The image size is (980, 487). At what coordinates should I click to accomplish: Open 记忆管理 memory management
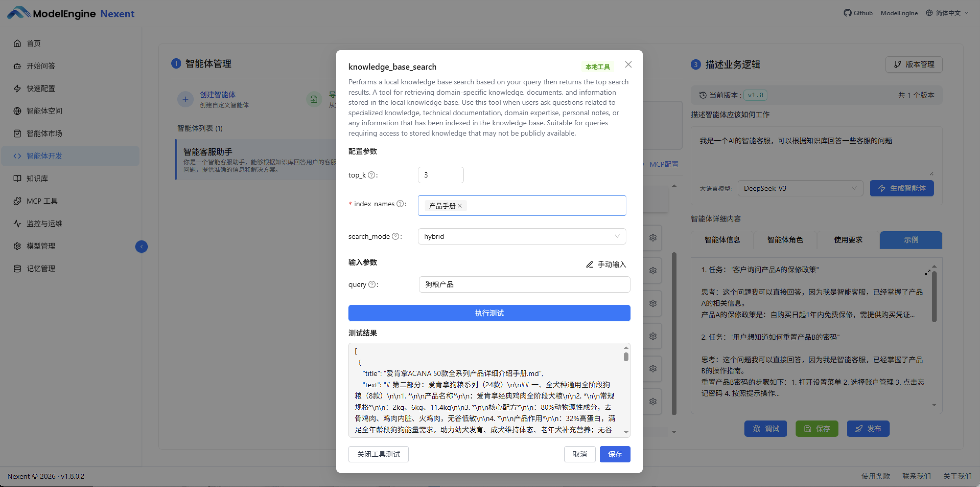click(x=40, y=268)
